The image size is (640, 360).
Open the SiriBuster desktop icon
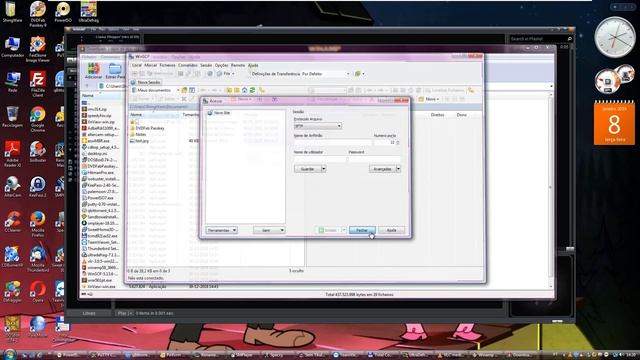[x=38, y=152]
